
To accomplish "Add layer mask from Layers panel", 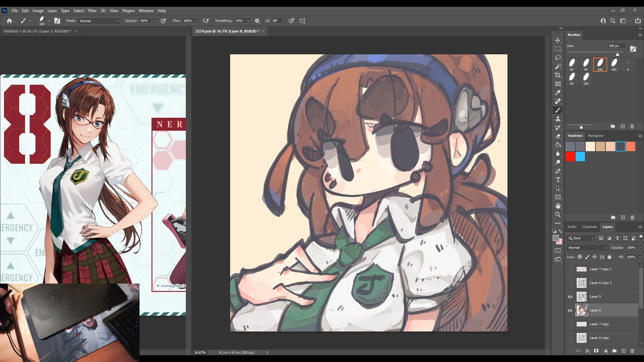I will pyautogui.click(x=596, y=351).
